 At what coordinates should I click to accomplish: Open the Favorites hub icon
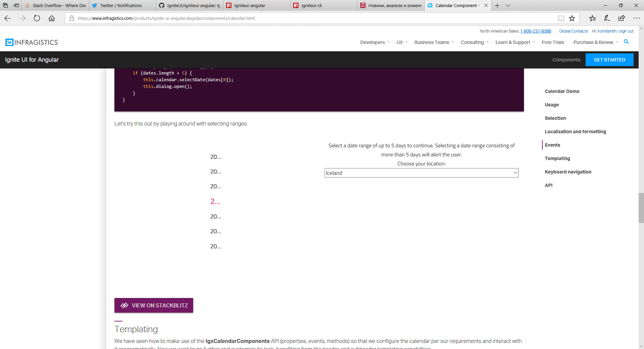click(x=592, y=18)
